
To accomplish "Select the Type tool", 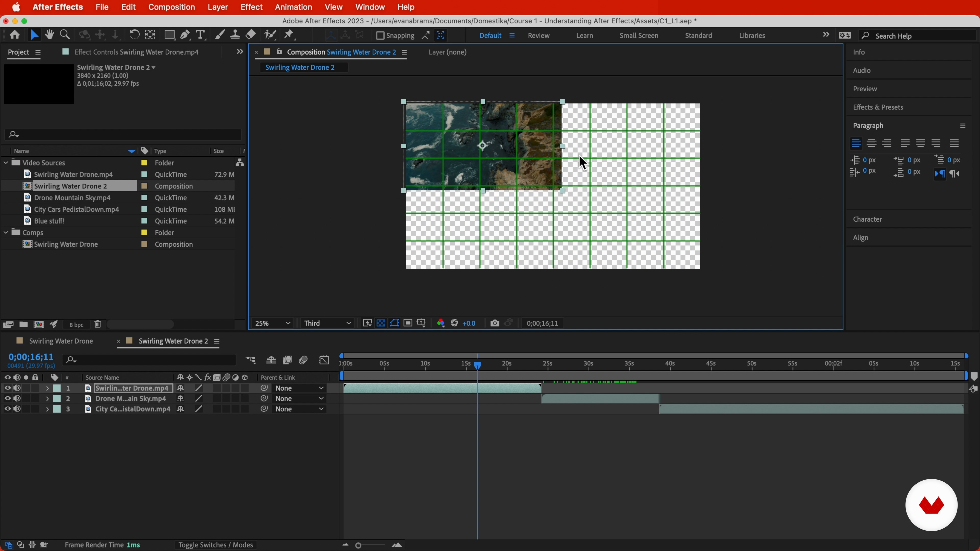I will click(201, 35).
